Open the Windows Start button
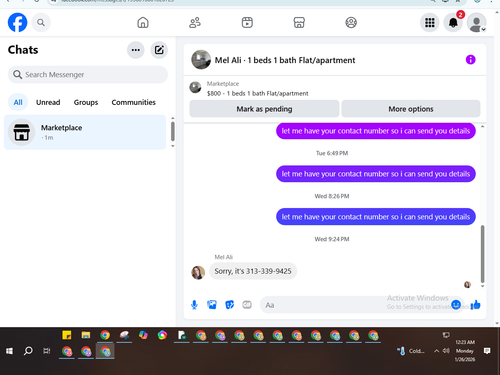Screen dimensions: 500x375 (9, 351)
